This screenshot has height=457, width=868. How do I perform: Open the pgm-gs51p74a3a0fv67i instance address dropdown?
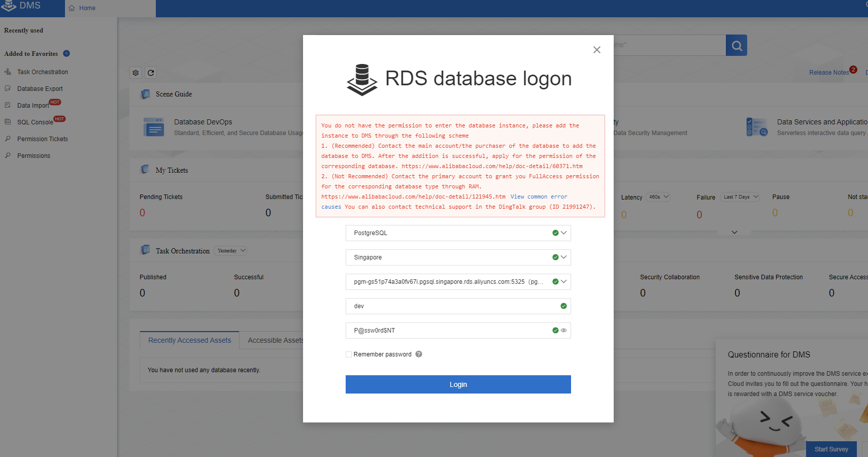[458, 282]
